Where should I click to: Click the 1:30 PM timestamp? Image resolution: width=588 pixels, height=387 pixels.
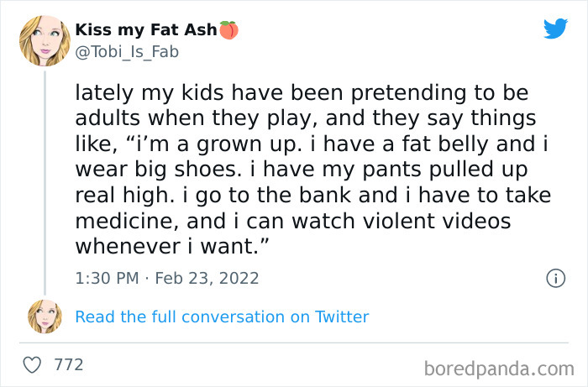pyautogui.click(x=107, y=278)
